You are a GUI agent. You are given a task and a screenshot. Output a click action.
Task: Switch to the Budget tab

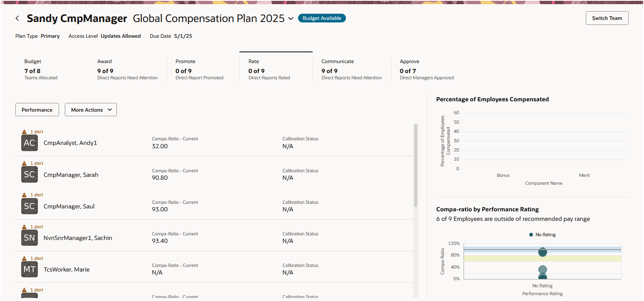(x=41, y=69)
